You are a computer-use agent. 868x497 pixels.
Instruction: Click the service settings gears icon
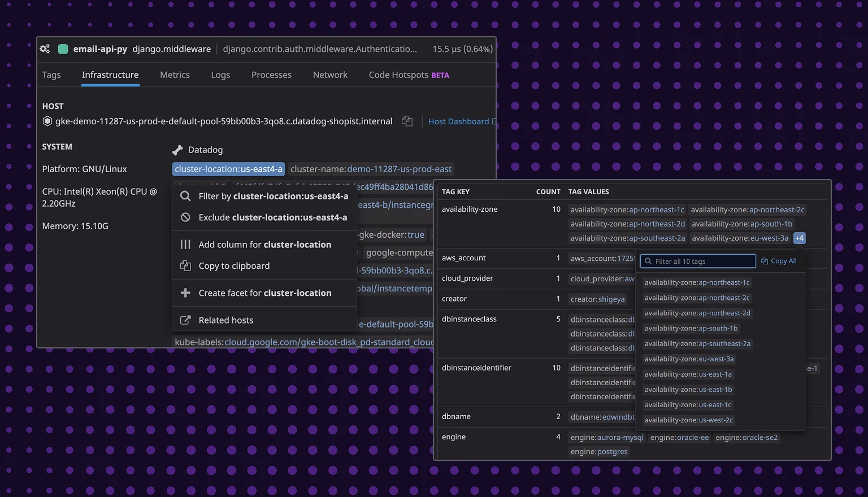point(45,49)
